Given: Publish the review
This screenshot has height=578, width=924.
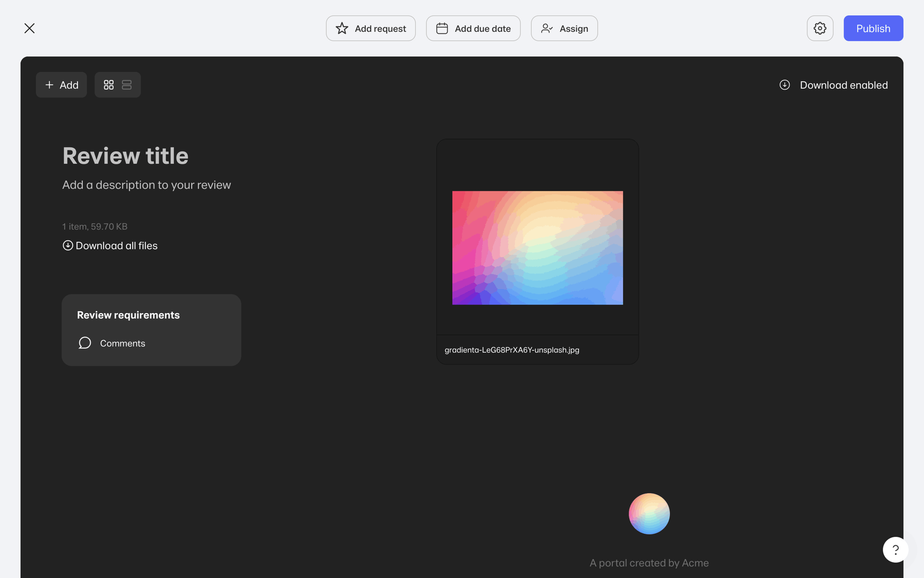Looking at the screenshot, I should (x=873, y=28).
